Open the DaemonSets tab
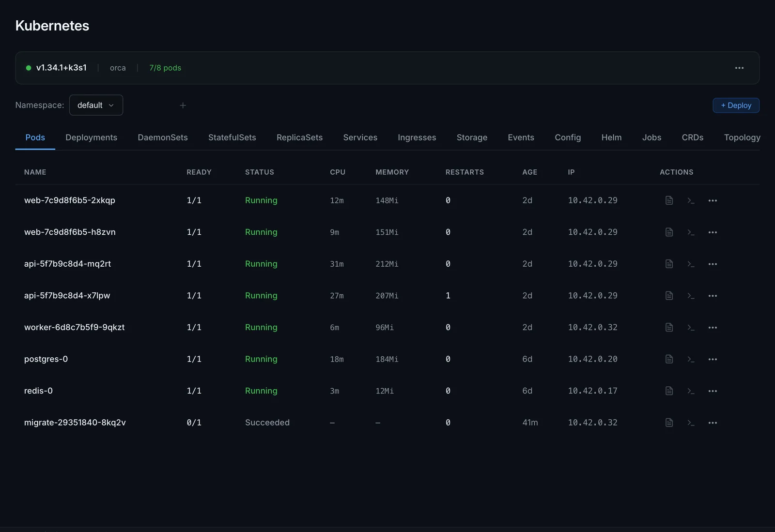The height and width of the screenshot is (532, 775). pyautogui.click(x=163, y=137)
